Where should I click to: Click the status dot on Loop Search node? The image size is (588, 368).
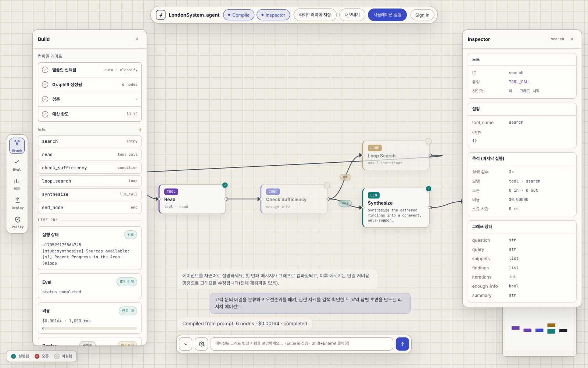(429, 141)
